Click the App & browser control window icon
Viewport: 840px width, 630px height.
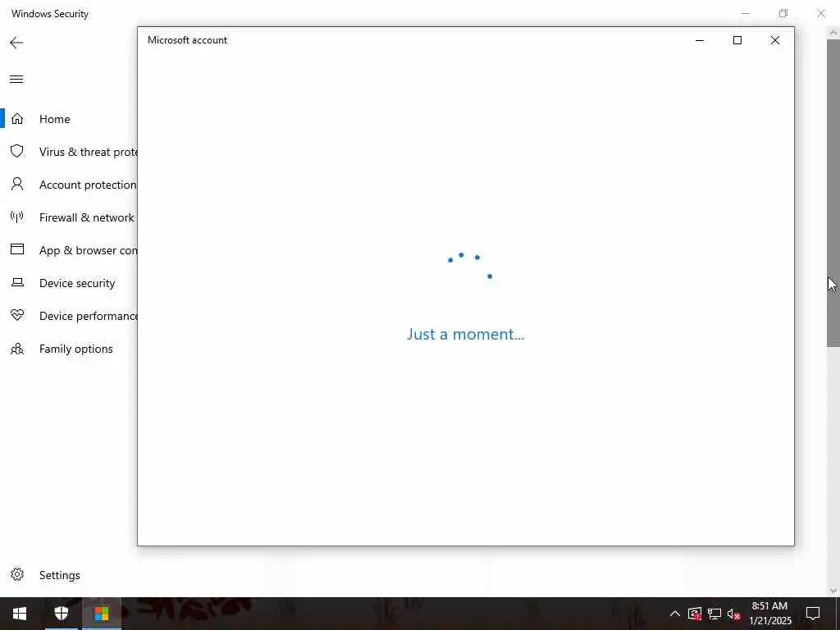pyautogui.click(x=17, y=249)
